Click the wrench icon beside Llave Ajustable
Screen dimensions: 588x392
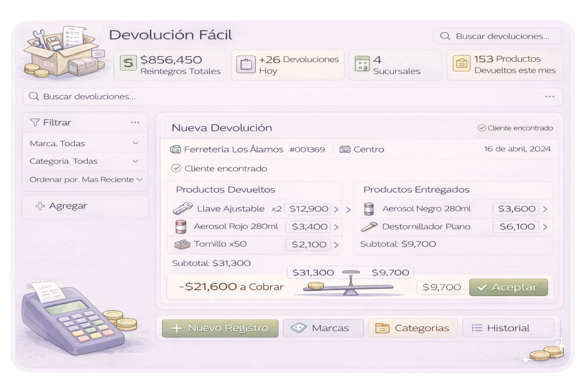183,209
